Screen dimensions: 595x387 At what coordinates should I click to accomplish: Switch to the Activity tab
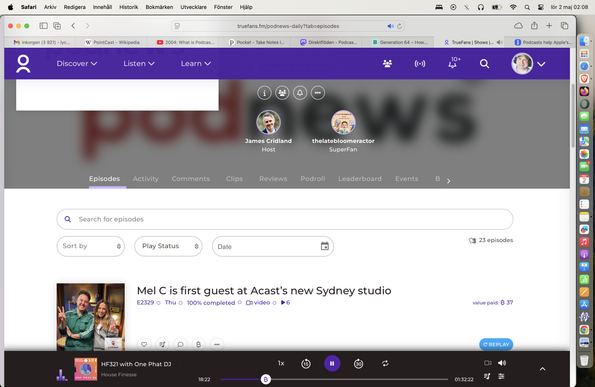(145, 179)
